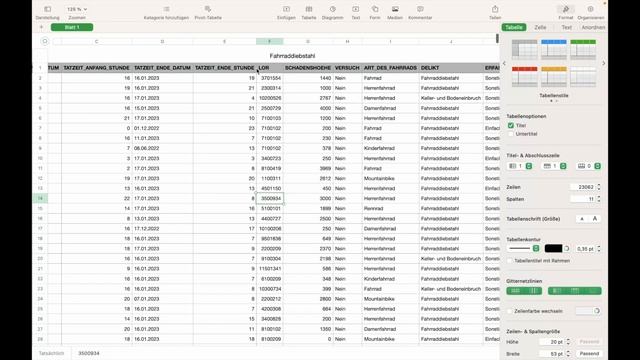Click the outline width stepper arrows
The width and height of the screenshot is (640, 360).
click(599, 249)
